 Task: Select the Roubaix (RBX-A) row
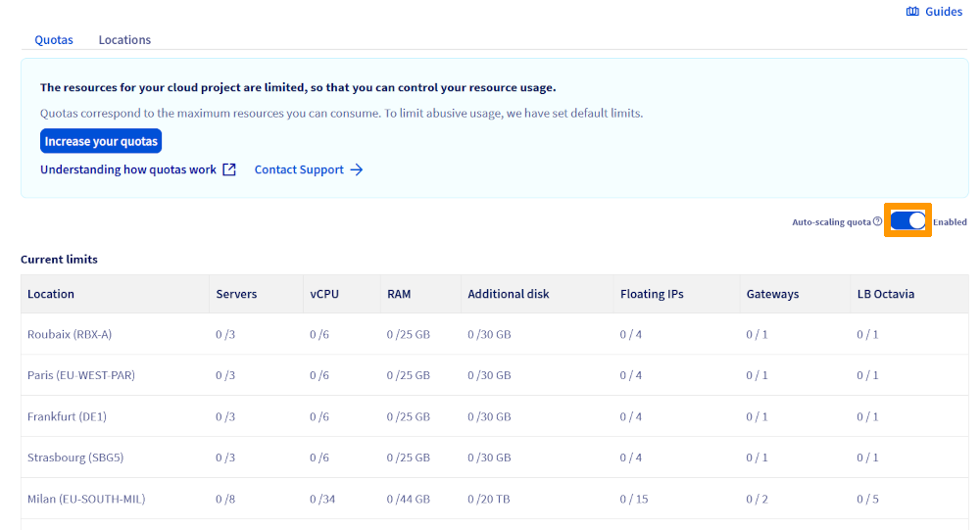(70, 334)
